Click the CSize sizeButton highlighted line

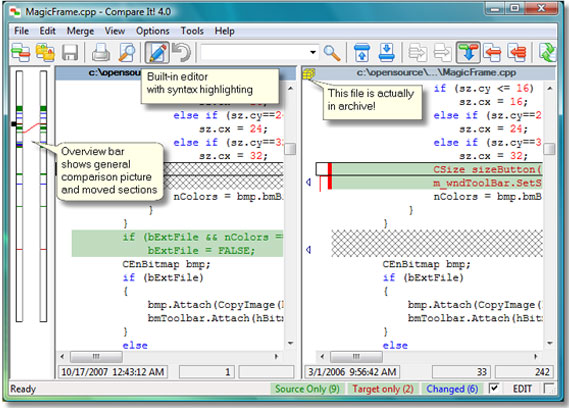coord(437,169)
